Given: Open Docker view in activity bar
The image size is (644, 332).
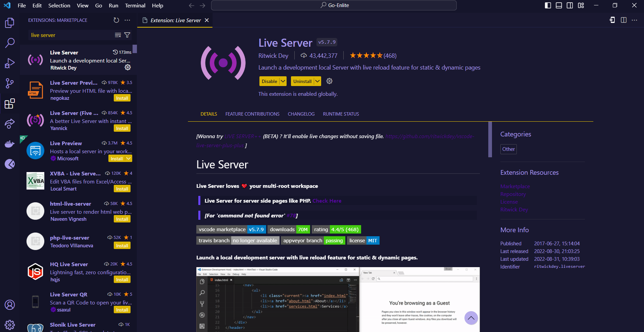Looking at the screenshot, I should tap(10, 144).
